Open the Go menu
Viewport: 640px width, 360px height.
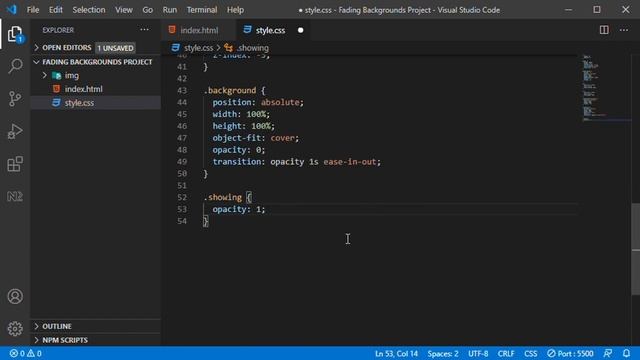coord(147,10)
